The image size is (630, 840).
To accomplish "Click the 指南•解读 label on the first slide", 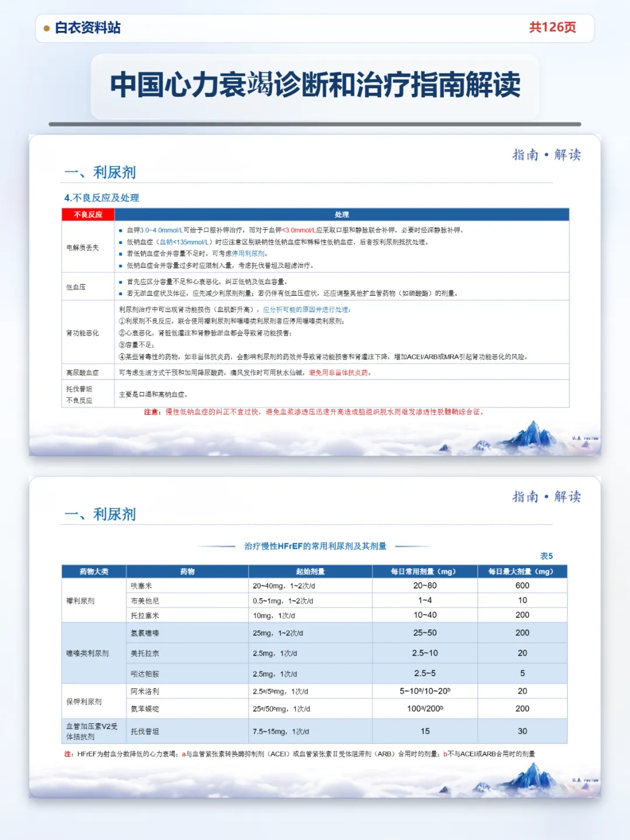I will tap(547, 155).
